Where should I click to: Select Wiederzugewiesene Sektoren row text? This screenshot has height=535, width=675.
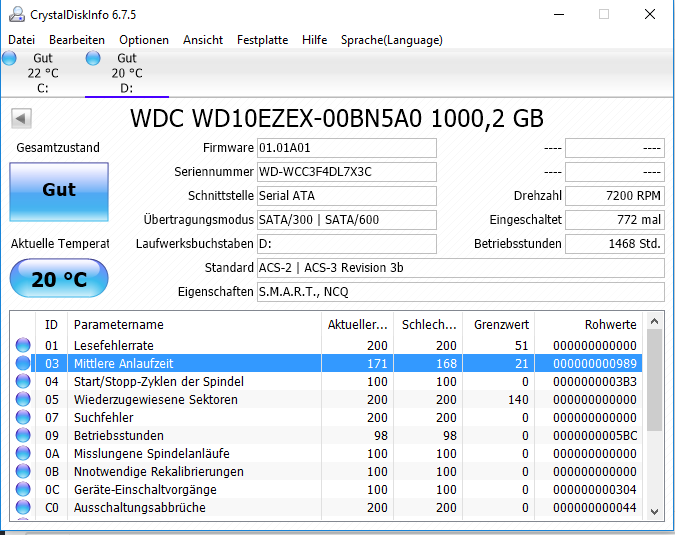pos(156,400)
